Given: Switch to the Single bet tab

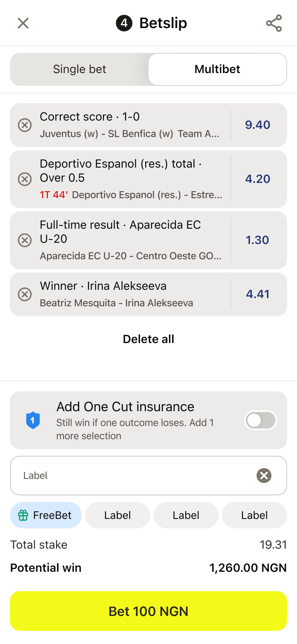Looking at the screenshot, I should click(x=80, y=69).
